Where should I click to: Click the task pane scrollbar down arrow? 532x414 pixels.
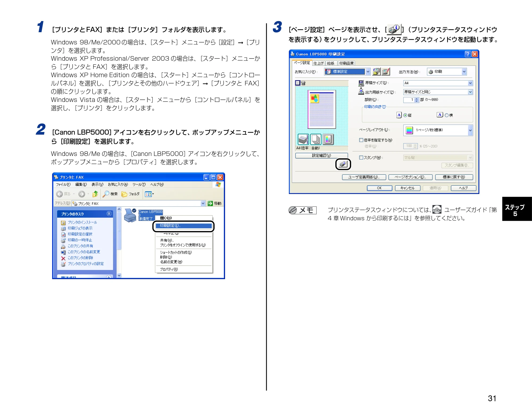tap(119, 275)
